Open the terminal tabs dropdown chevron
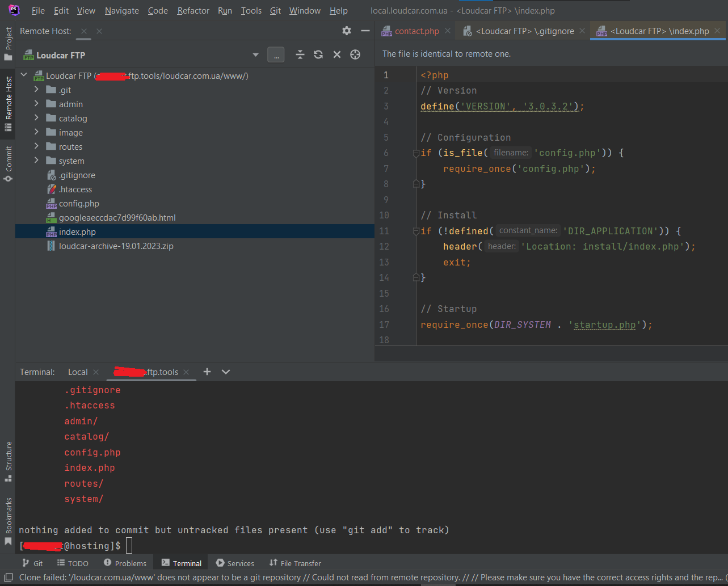This screenshot has width=728, height=586. 226,372
